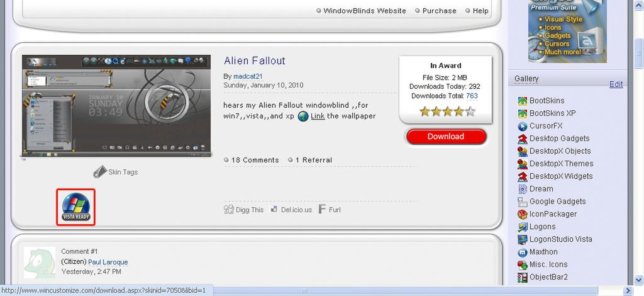644x296 pixels.
Task: Click the Maxthon gallery icon
Action: [x=523, y=252]
